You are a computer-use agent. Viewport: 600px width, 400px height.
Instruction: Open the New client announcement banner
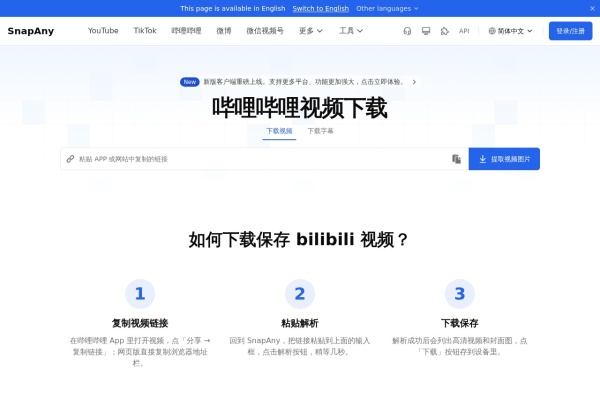click(x=298, y=82)
